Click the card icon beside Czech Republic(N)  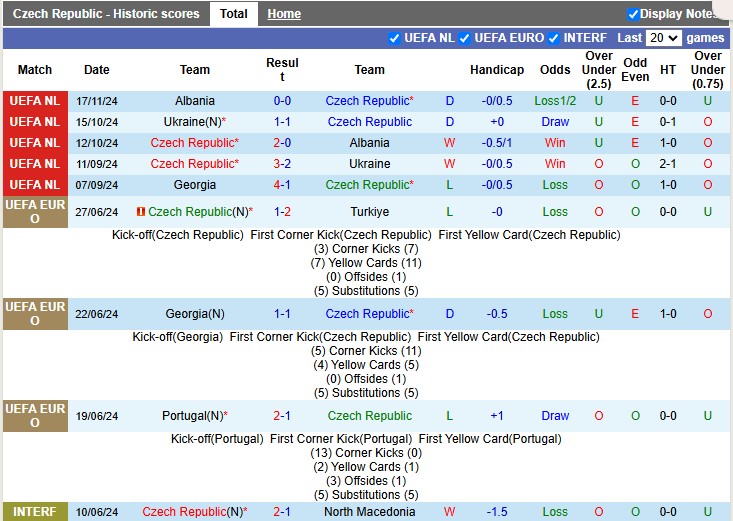click(x=141, y=212)
